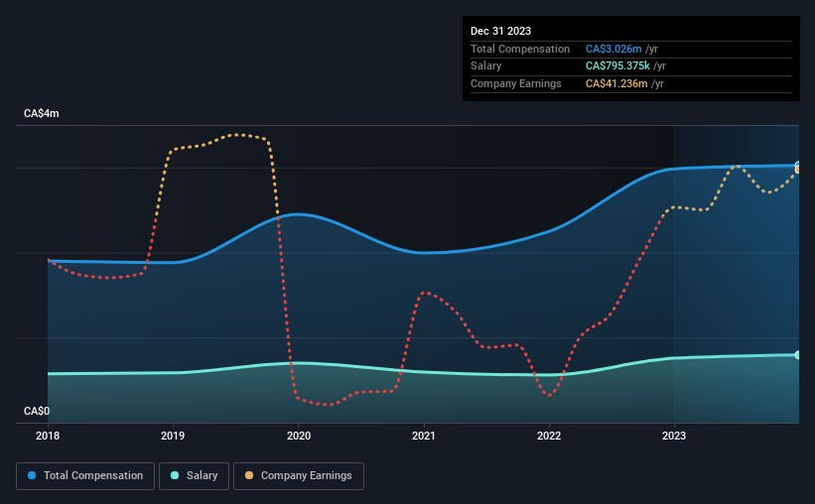The width and height of the screenshot is (815, 504).
Task: Click the Salary line end marker
Action: coord(798,355)
